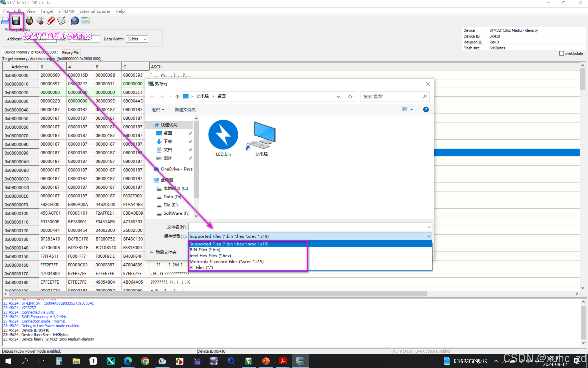This screenshot has width=588, height=368.
Task: Open the view options dropdown arrow
Action: pyautogui.click(x=412, y=109)
